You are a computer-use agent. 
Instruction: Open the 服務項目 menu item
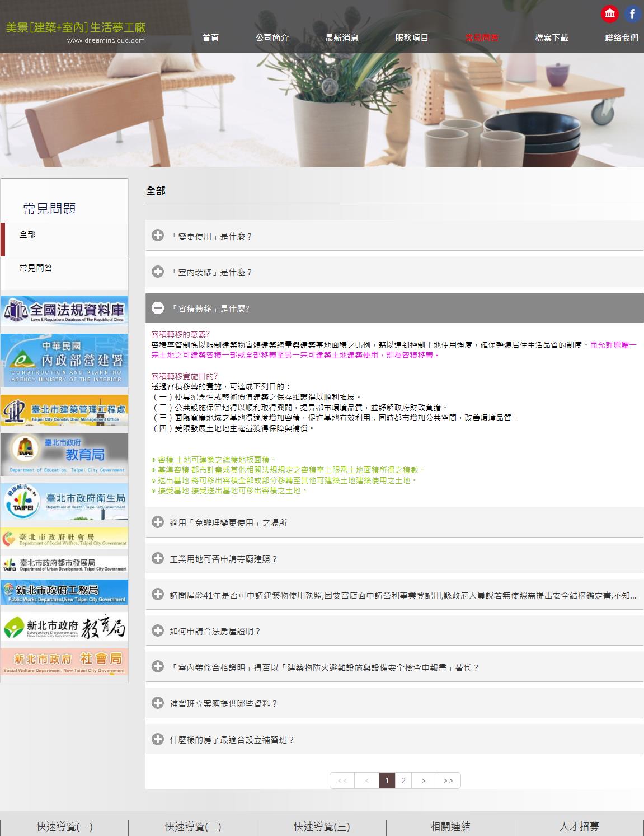pyautogui.click(x=412, y=38)
